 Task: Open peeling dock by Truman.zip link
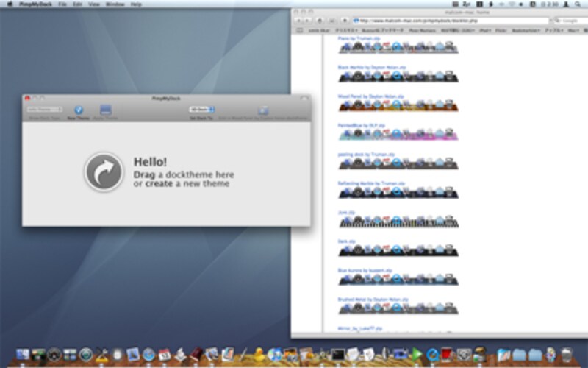pyautogui.click(x=366, y=155)
